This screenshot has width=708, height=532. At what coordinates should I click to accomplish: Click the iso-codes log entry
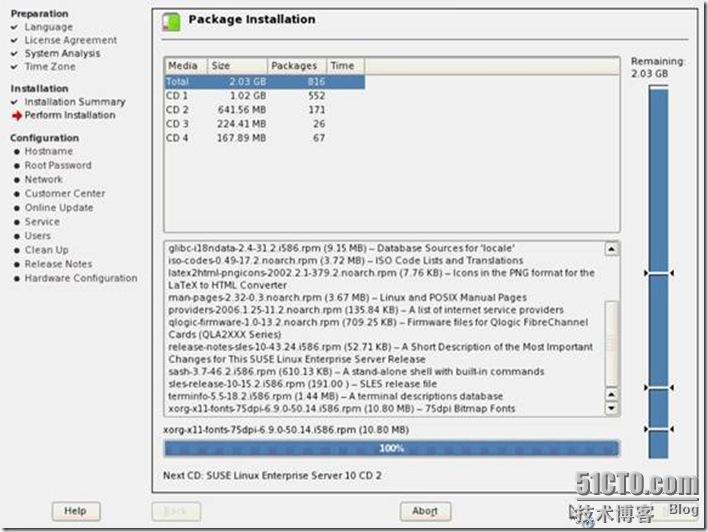[346, 261]
